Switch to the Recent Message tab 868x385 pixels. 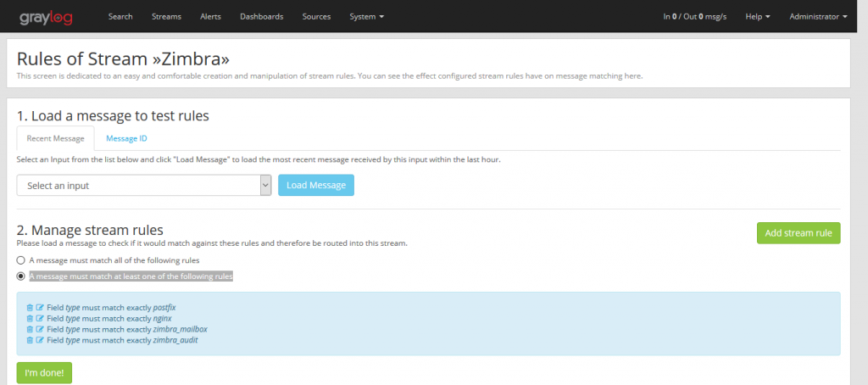[x=55, y=138]
